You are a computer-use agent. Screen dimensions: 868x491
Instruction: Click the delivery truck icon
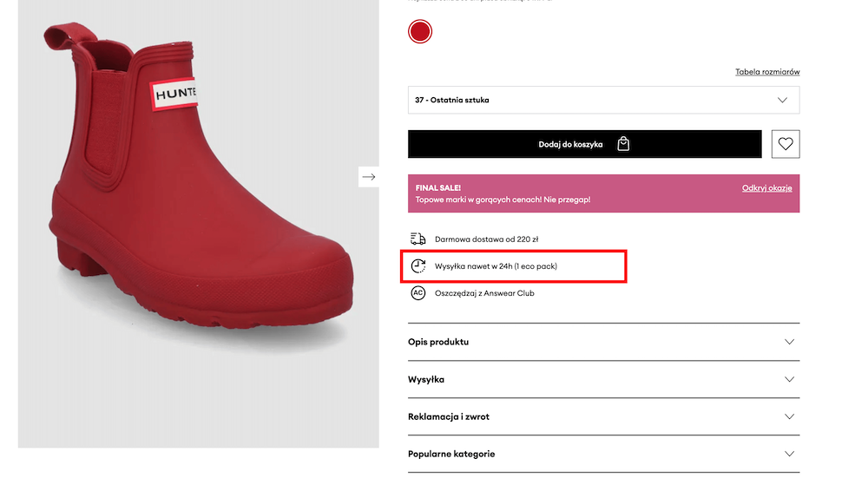pos(418,239)
